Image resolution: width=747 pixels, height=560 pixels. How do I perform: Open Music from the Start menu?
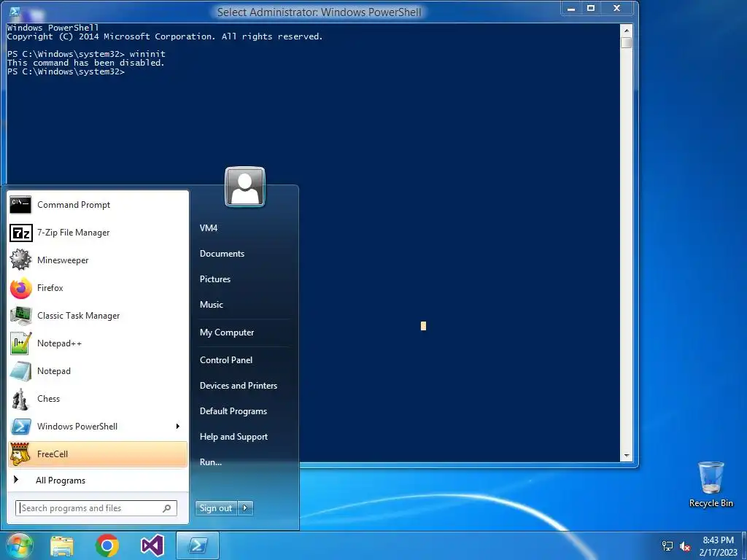click(x=212, y=305)
